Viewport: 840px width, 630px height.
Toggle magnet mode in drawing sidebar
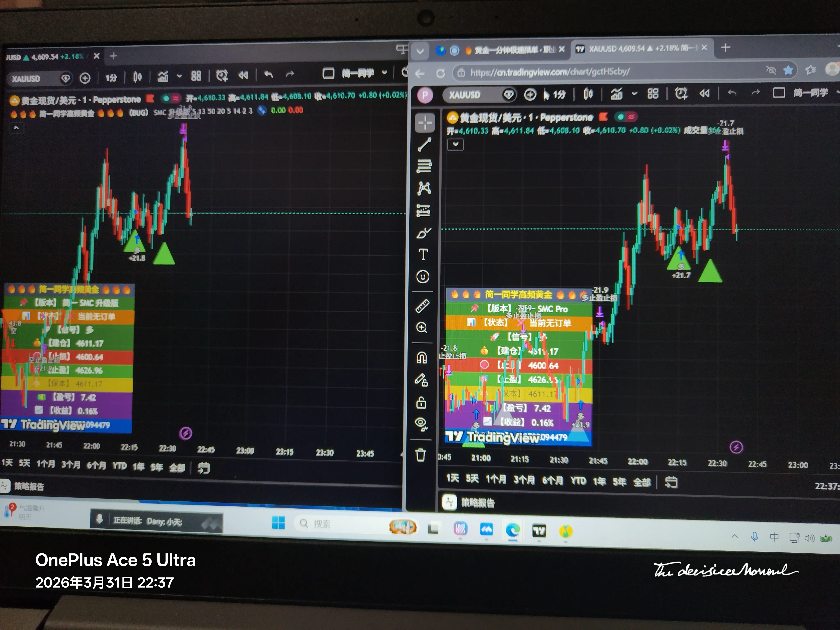point(422,357)
